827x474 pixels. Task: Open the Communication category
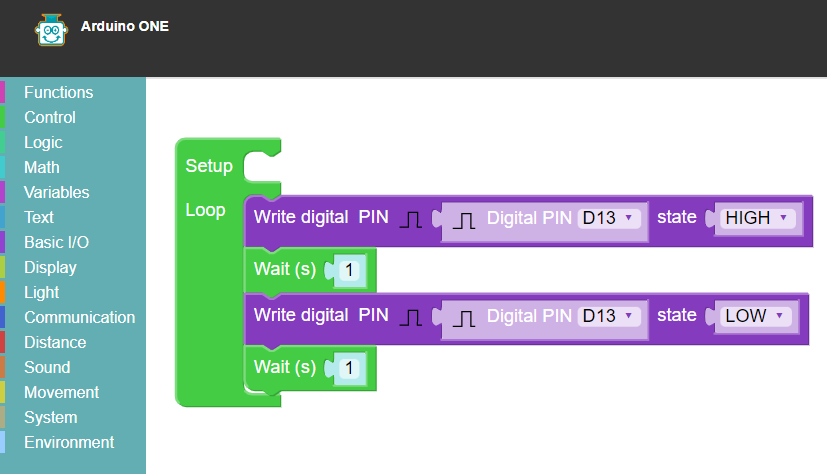pyautogui.click(x=79, y=317)
